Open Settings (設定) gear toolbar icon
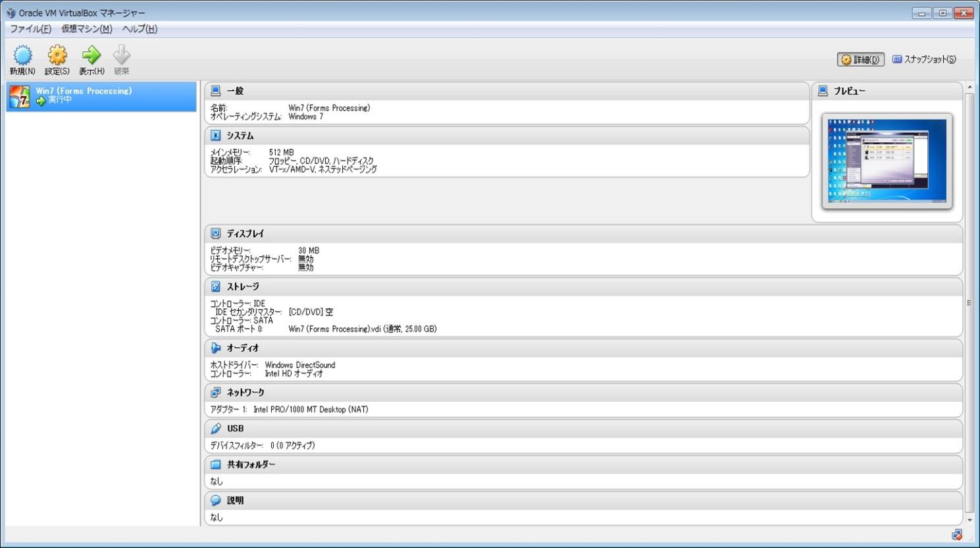980x548 pixels. pos(57,55)
